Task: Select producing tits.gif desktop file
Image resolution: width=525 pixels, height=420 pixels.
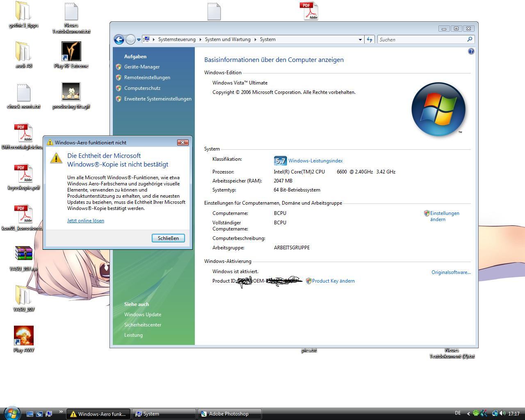Action: click(71, 96)
